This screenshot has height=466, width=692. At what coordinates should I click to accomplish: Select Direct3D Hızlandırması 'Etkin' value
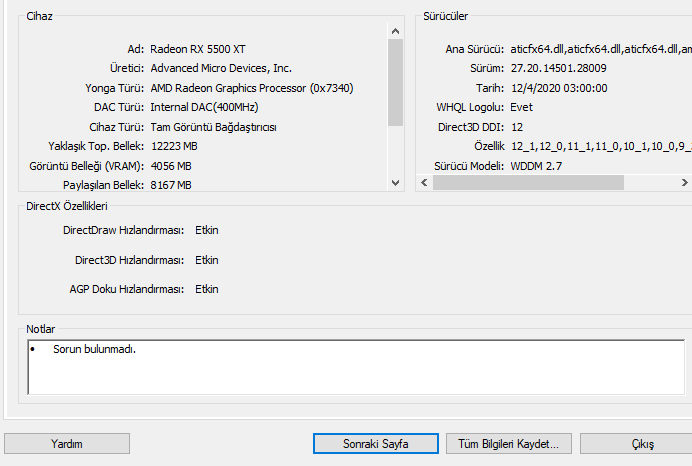point(207,260)
